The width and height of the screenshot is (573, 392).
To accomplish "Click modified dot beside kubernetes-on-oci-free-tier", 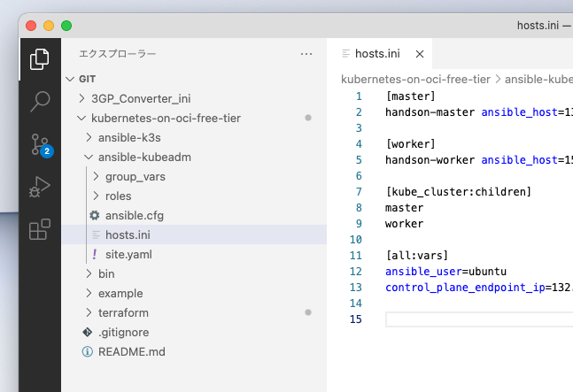I will [308, 118].
